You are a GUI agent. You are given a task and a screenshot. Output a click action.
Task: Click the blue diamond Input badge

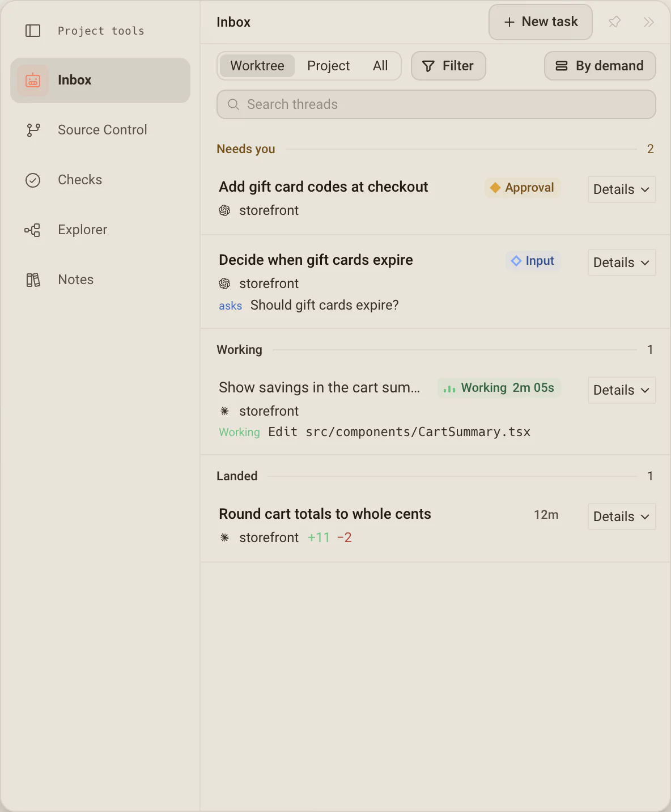pyautogui.click(x=533, y=261)
